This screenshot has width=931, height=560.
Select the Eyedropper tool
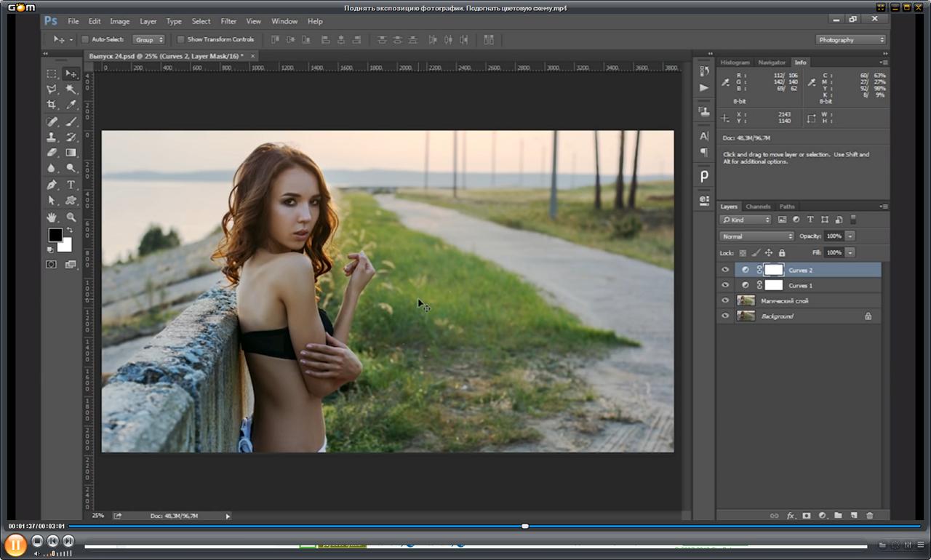[71, 105]
